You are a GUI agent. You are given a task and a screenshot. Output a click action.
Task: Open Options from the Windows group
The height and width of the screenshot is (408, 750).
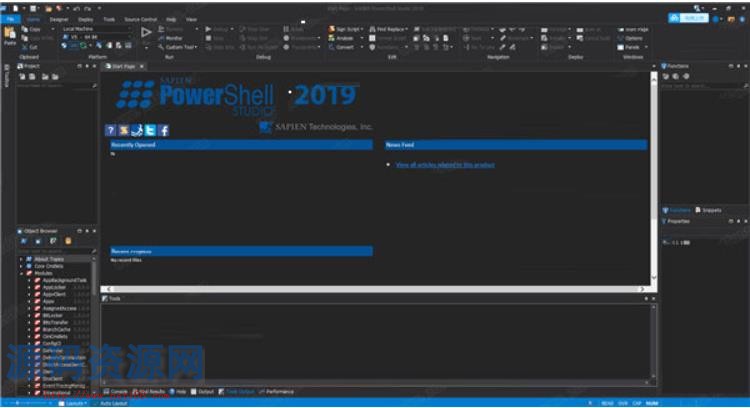point(630,38)
